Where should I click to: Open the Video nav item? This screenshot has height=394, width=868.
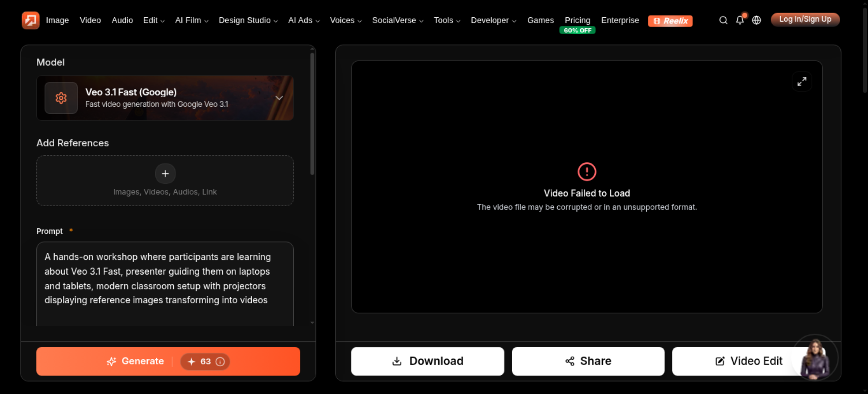coord(90,20)
